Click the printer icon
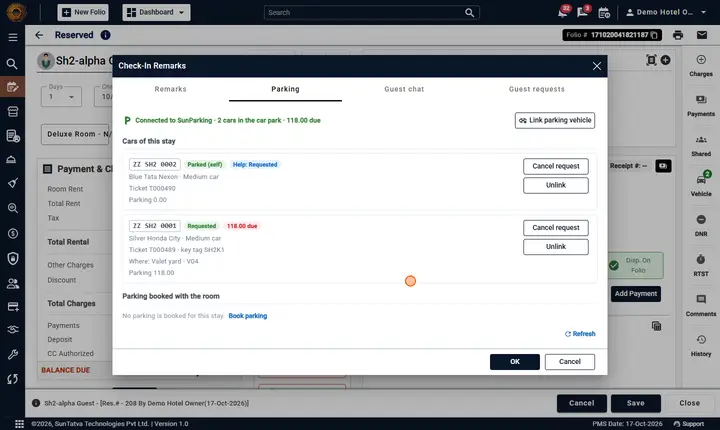This screenshot has width=720, height=430. click(x=678, y=35)
